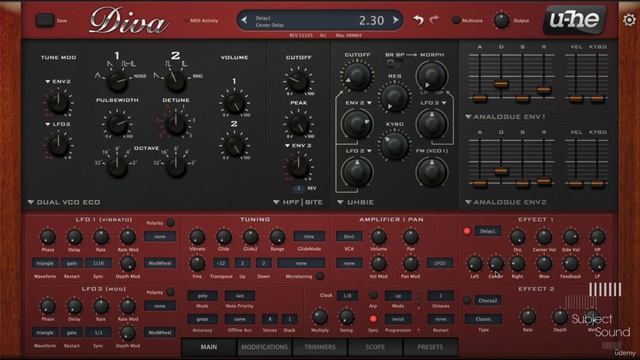Toggle the Multicore switch
The width and height of the screenshot is (640, 360).
(456, 20)
